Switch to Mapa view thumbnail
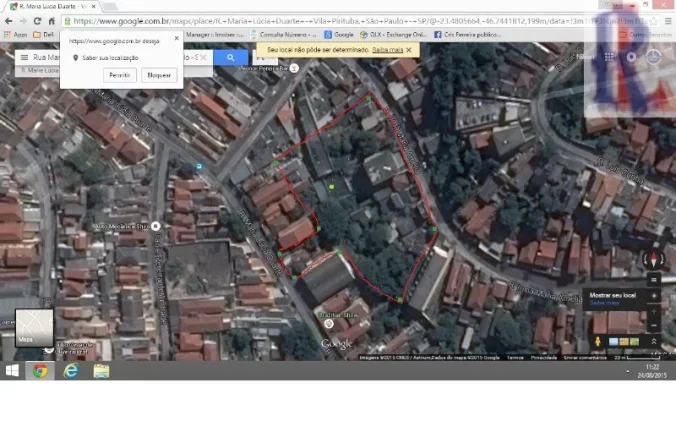 coord(34,328)
